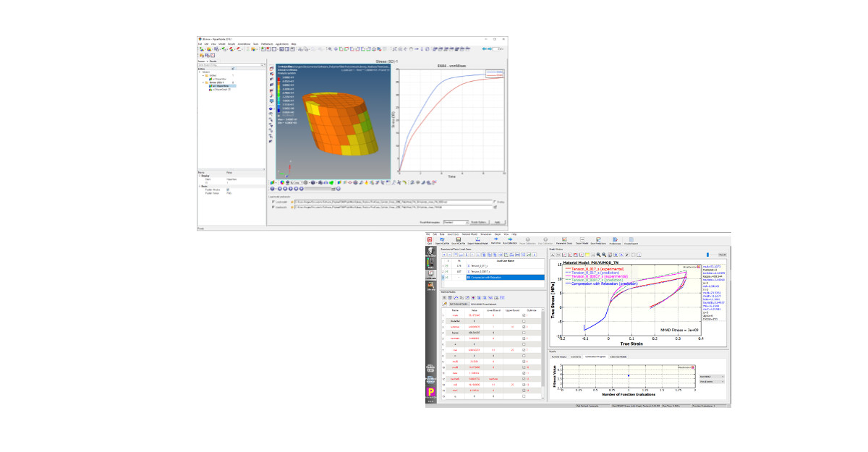
Task: Open the first dropdown right of fitness plot
Action: point(712,375)
